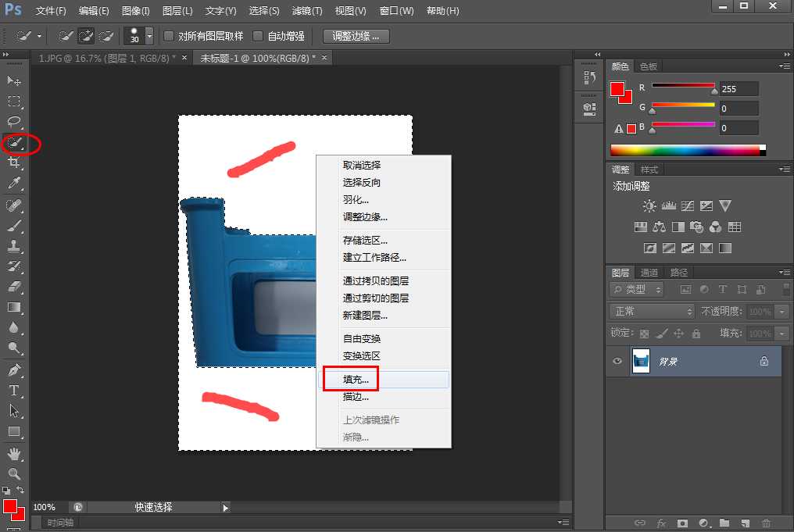Select the Dodge tool
The image size is (794, 532).
13,348
